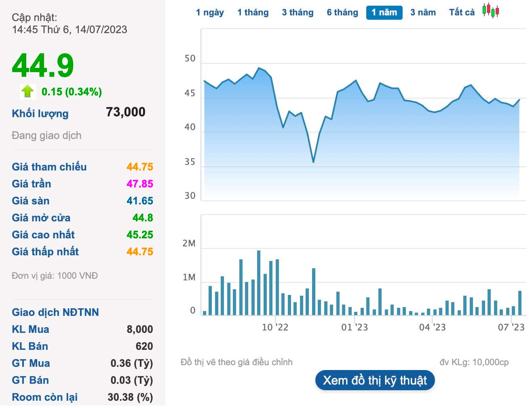Viewport: 532px width, 408px height.
Task: Click the 'Giá mở cửa' label
Action: click(41, 218)
